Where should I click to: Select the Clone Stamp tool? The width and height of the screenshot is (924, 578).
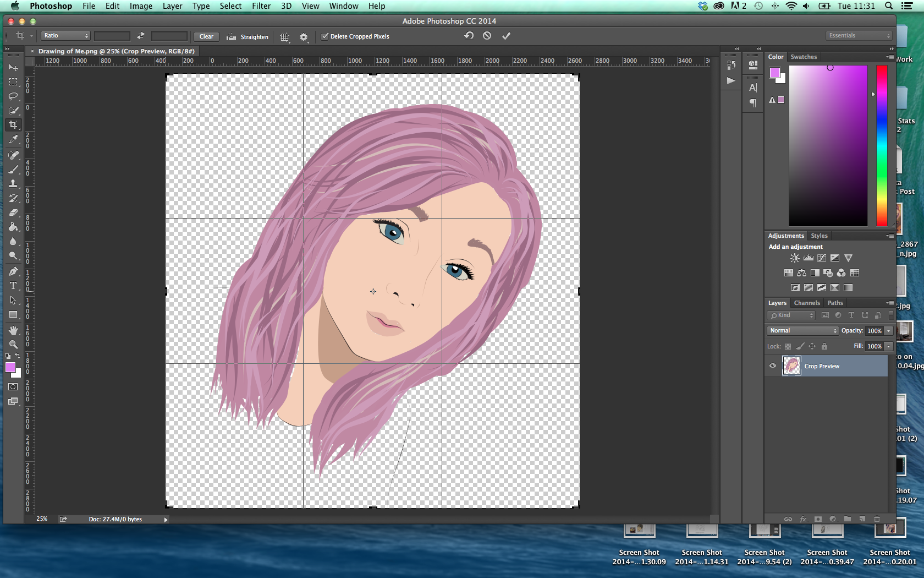click(13, 184)
